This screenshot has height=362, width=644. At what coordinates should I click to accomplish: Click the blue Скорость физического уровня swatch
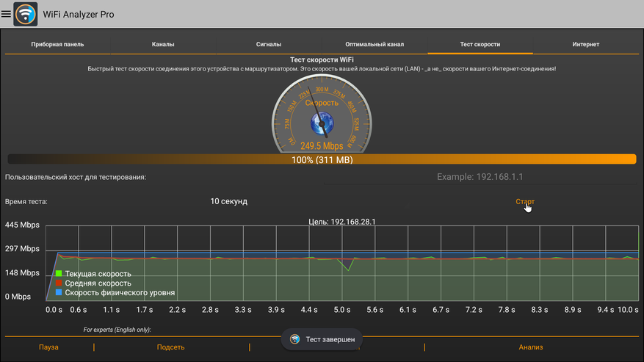59,292
